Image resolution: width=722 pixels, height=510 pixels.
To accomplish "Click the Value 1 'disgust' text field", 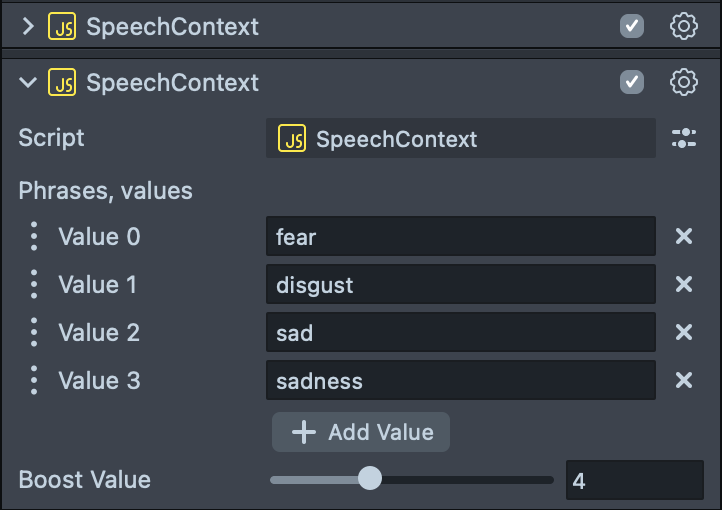I will 460,285.
